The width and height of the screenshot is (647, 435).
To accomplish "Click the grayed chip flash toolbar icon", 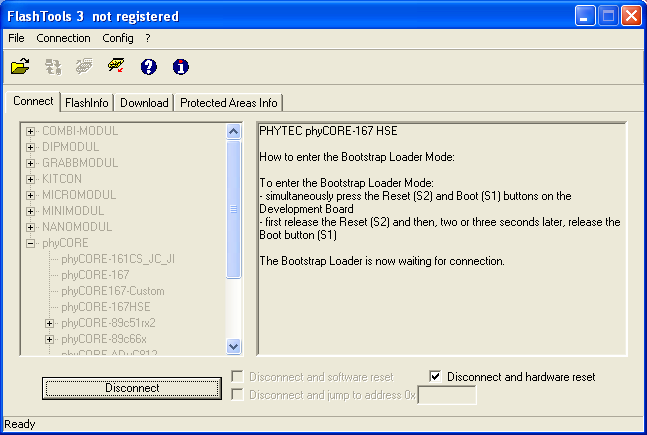I will point(84,66).
